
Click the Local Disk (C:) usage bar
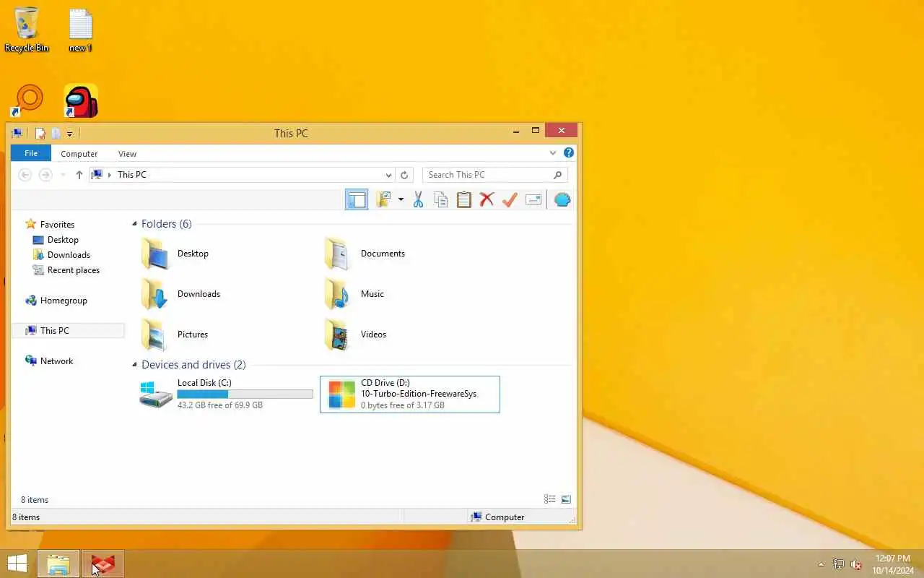[245, 394]
